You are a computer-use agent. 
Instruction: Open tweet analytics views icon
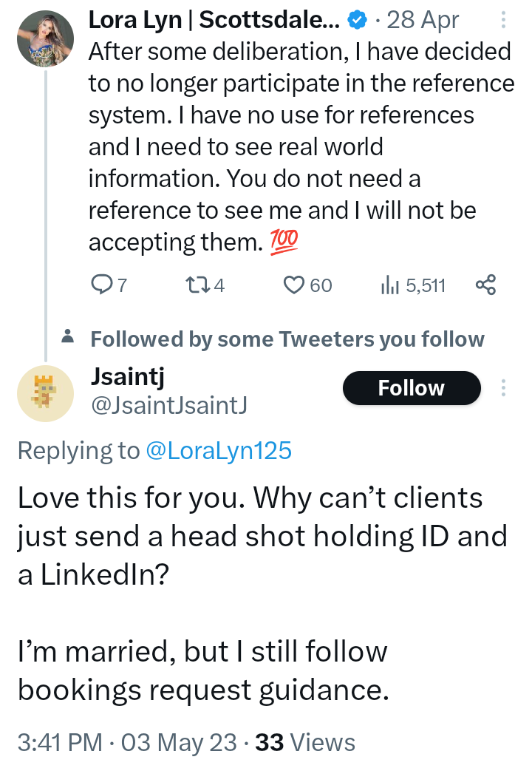pyautogui.click(x=389, y=285)
